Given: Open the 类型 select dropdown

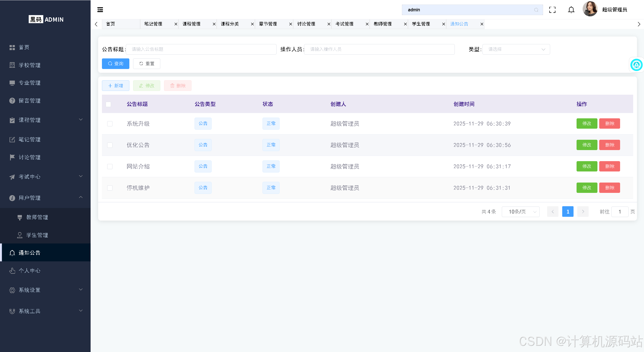Looking at the screenshot, I should tap(516, 49).
